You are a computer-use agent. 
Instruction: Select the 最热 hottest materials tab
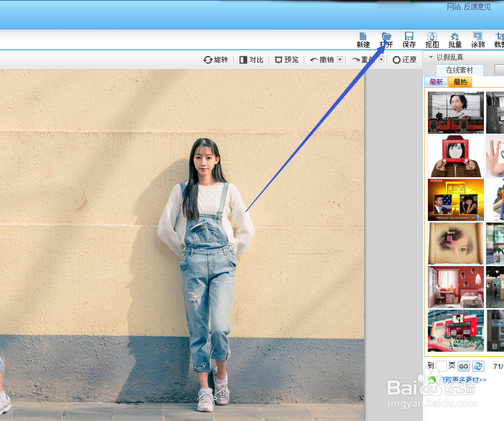(460, 82)
